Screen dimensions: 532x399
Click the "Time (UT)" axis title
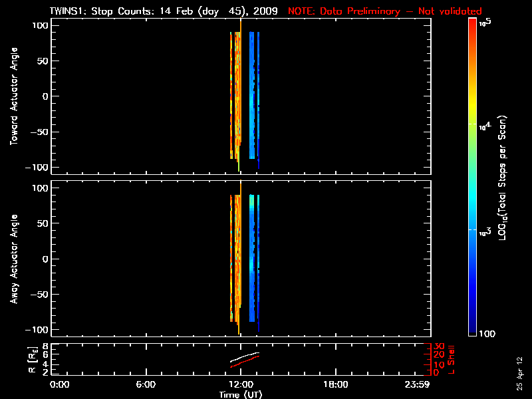(240, 394)
